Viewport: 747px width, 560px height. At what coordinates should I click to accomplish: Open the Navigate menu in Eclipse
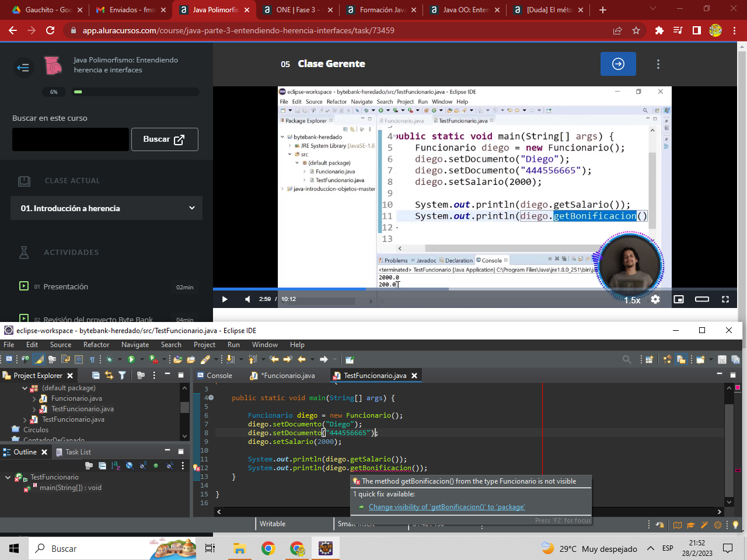(135, 345)
